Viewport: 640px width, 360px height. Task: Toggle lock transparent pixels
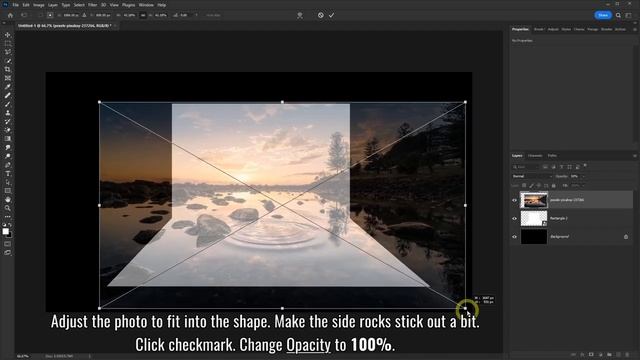pos(524,186)
